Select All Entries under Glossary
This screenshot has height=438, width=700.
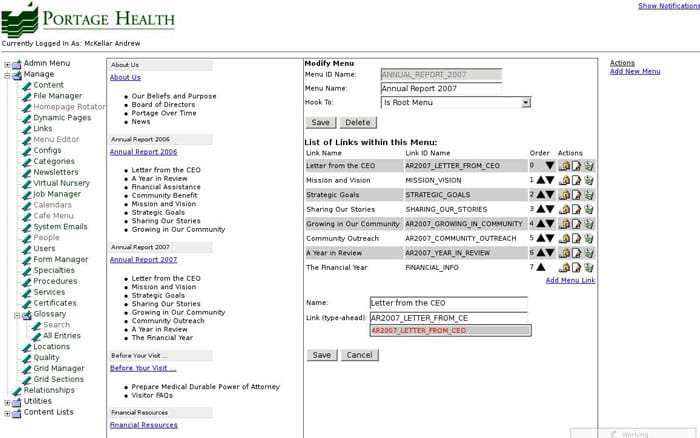tap(62, 335)
